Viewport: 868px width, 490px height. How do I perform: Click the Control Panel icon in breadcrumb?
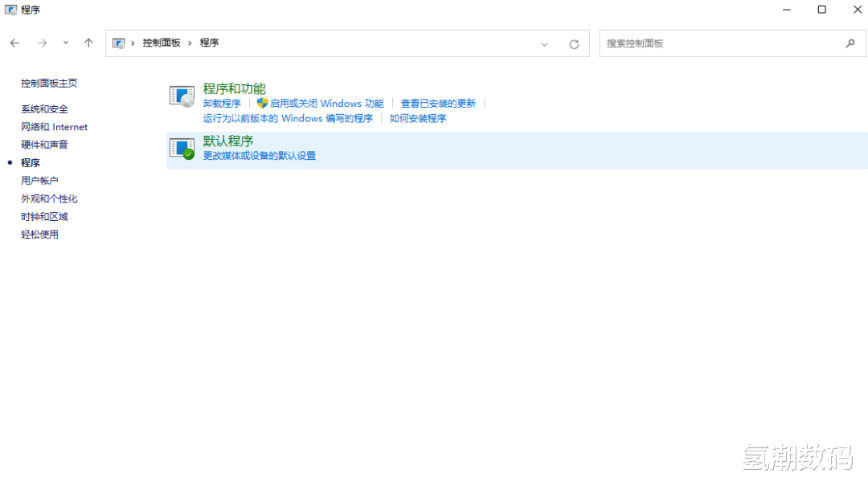pos(120,43)
